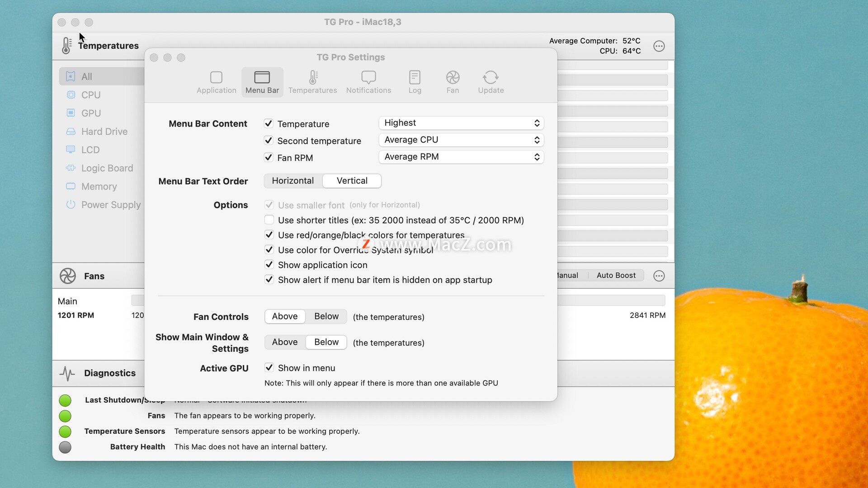The height and width of the screenshot is (488, 868).
Task: Set text order to Vertical
Action: (352, 181)
